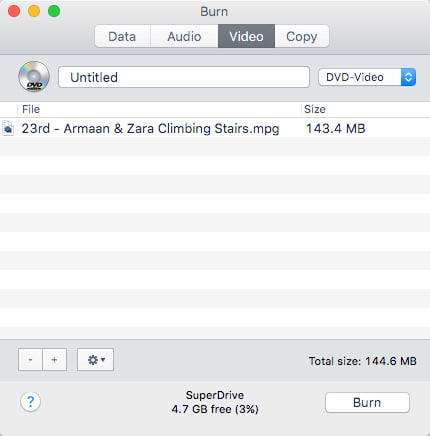The height and width of the screenshot is (436, 430).
Task: Click the yellow minimize window button
Action: (x=34, y=11)
